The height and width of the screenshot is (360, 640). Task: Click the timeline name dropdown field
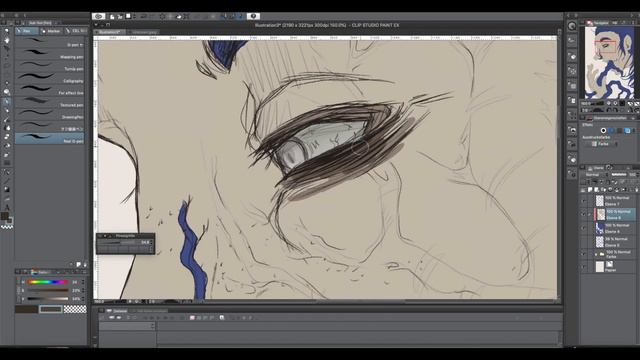click(x=127, y=326)
